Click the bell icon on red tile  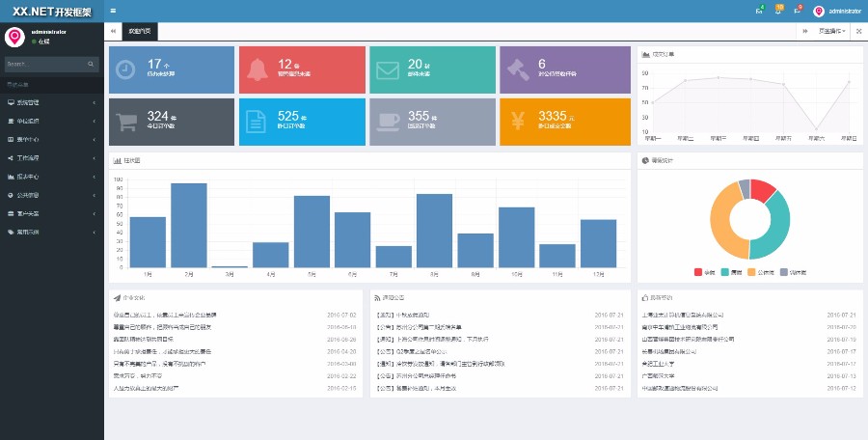coord(257,69)
